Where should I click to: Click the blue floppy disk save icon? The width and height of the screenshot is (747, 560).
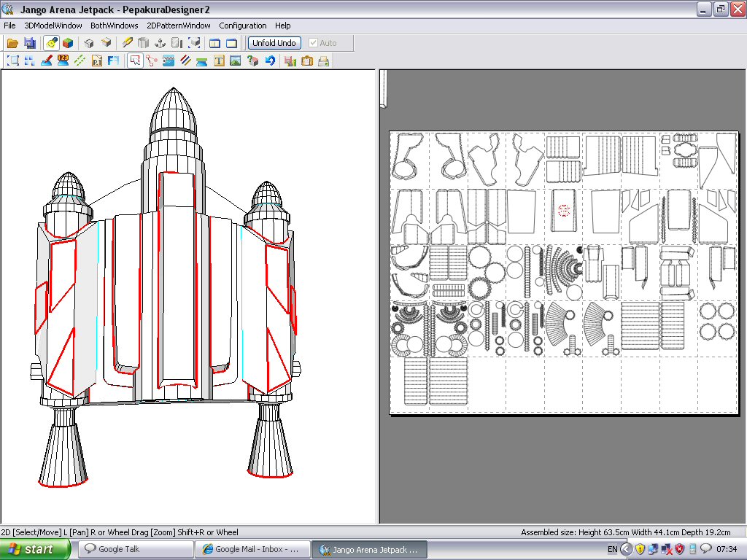pos(29,43)
